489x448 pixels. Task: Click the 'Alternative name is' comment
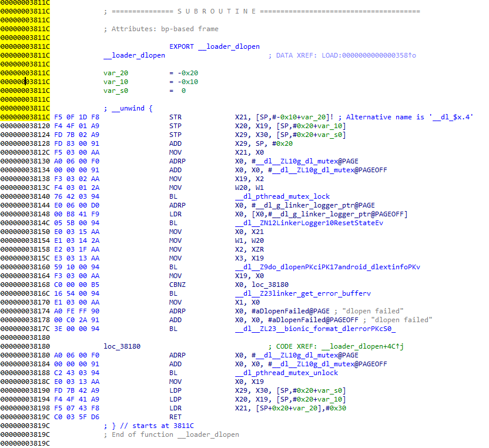pyautogui.click(x=406, y=118)
